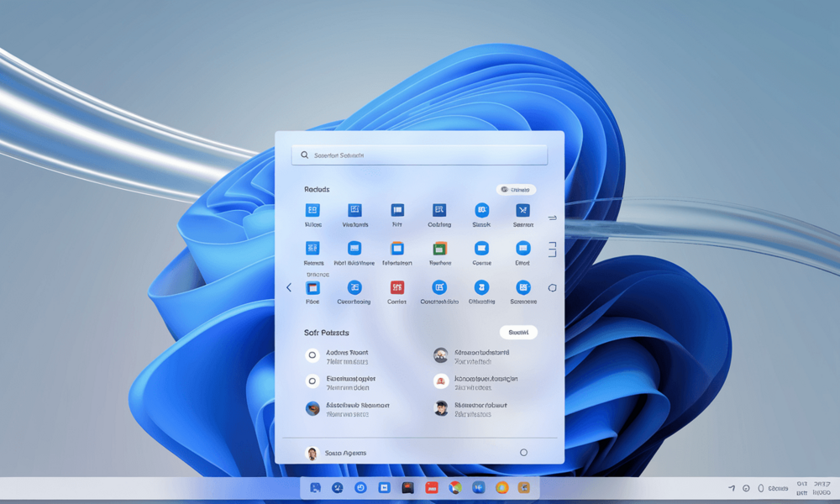Viewport: 840px width, 504px height.
Task: Click the hexagon icon beside the pinned grid
Action: 553,288
